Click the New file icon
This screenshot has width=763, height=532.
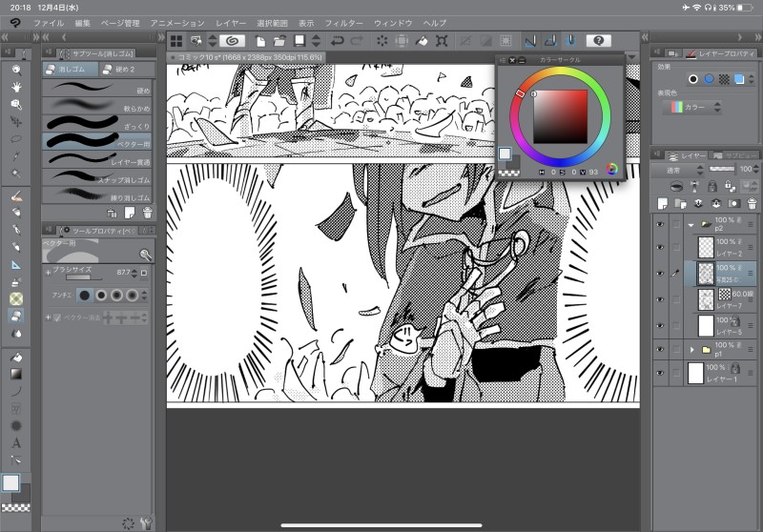[x=260, y=41]
